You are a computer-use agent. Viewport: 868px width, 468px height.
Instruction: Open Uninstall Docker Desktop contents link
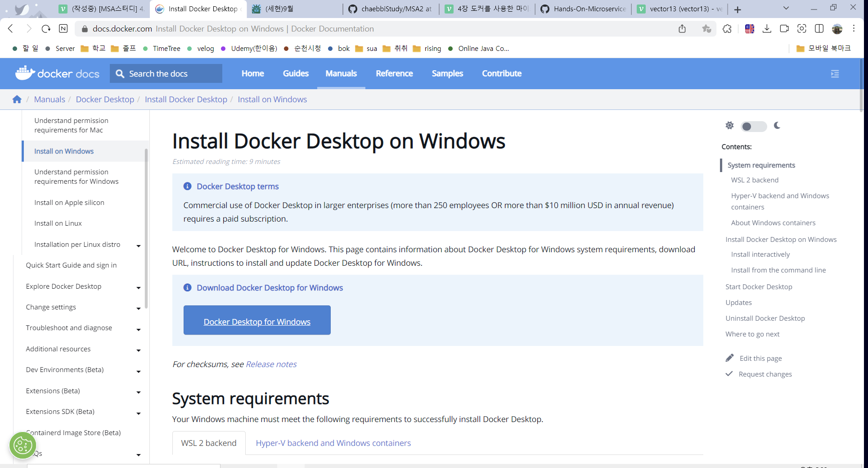pos(765,318)
